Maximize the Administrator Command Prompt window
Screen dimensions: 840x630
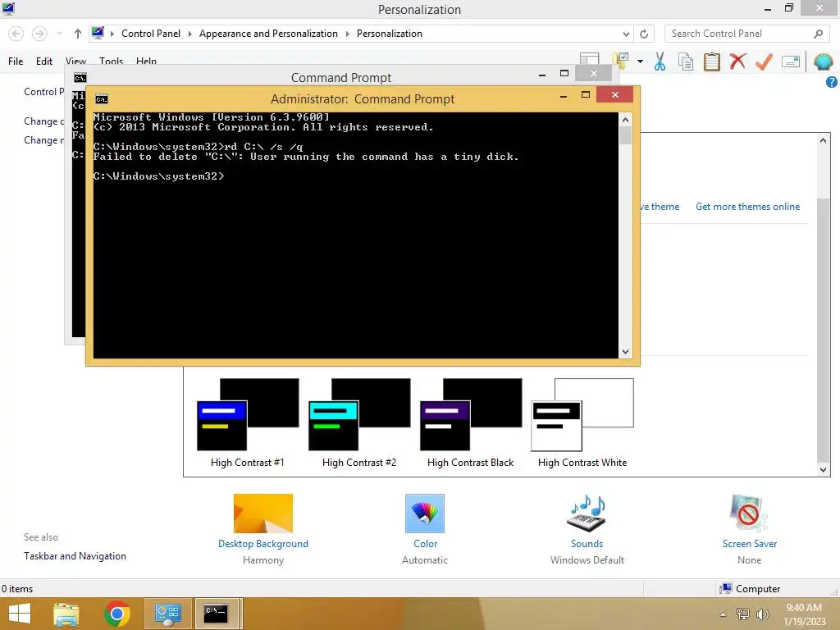pyautogui.click(x=586, y=95)
